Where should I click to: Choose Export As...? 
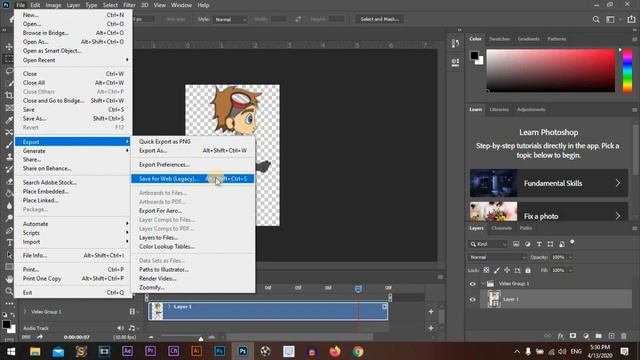tap(193, 151)
